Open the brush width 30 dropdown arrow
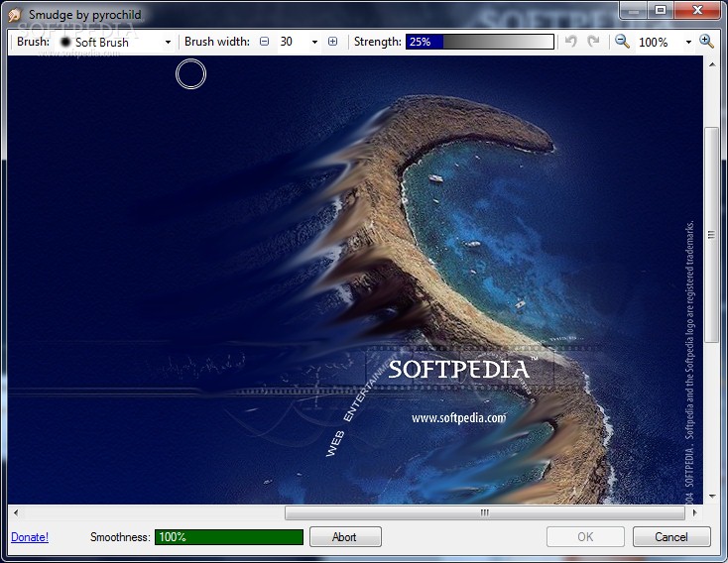Viewport: 728px width, 563px height. (x=314, y=43)
